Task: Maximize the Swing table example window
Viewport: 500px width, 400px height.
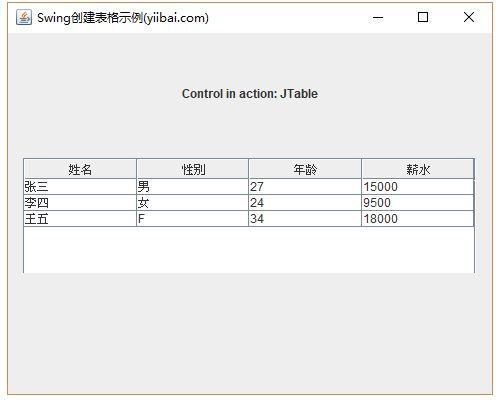Action: (x=423, y=17)
